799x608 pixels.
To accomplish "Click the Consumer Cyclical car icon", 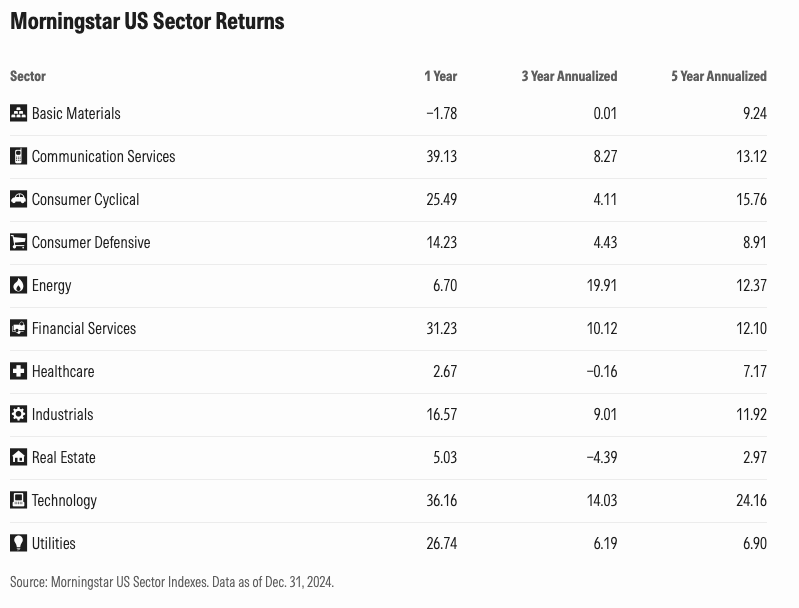I will 18,199.
